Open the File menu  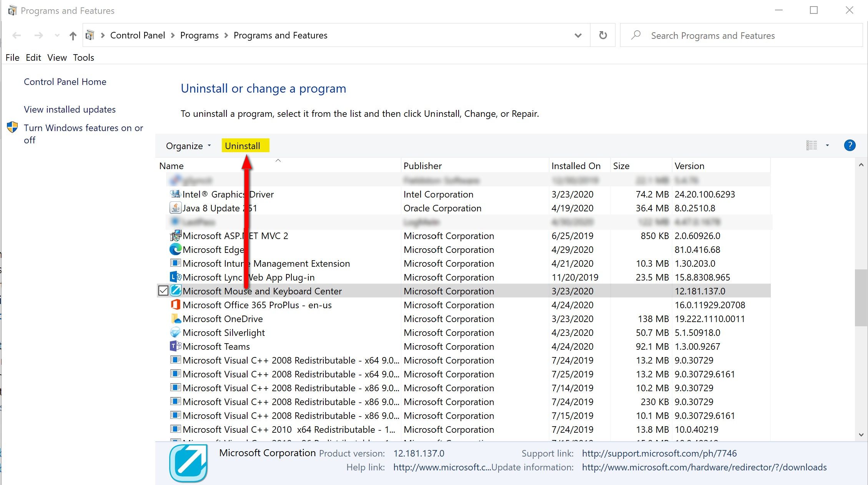pyautogui.click(x=12, y=58)
